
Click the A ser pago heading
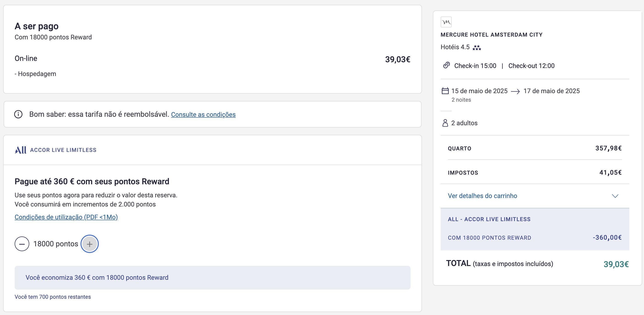37,26
